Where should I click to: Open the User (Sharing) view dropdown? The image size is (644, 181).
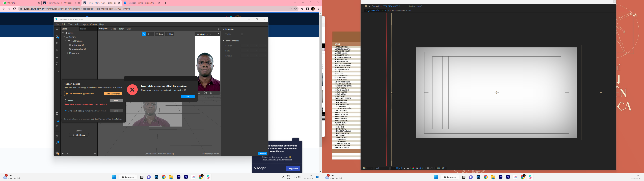tap(203, 34)
